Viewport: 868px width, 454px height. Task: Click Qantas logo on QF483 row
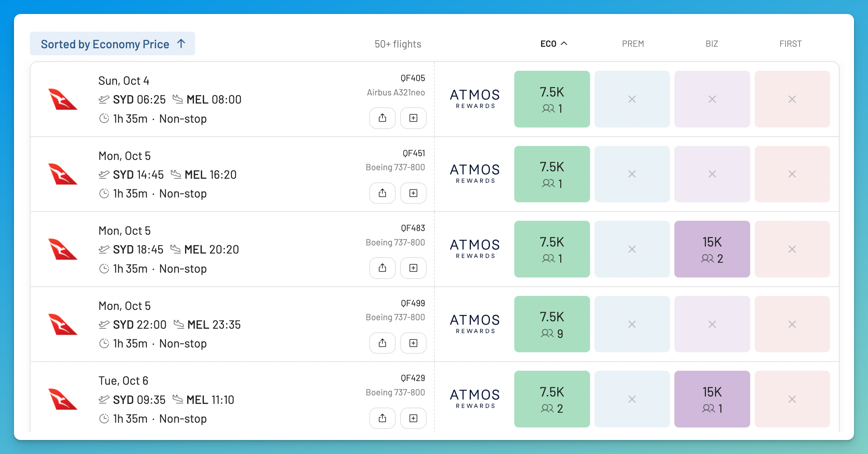pos(63,249)
